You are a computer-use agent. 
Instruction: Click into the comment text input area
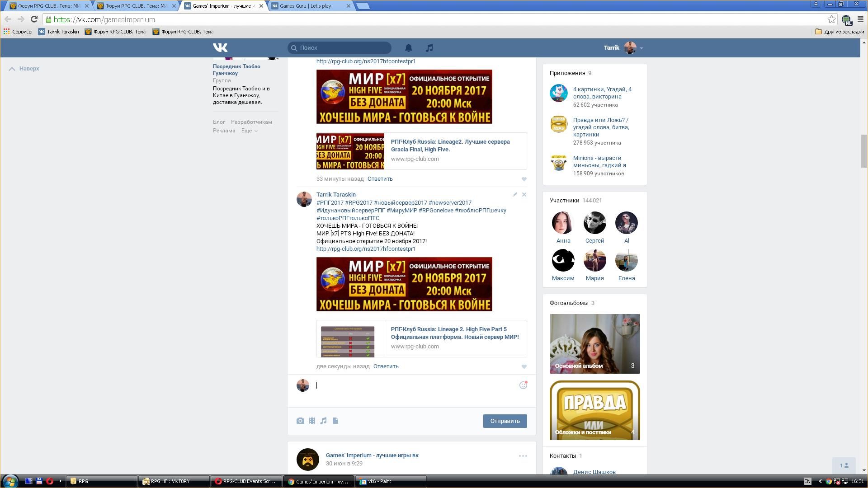(416, 385)
